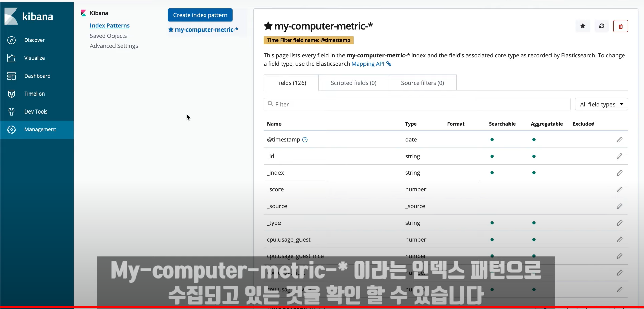The width and height of the screenshot is (644, 309).
Task: Edit the _source field pencil
Action: pyautogui.click(x=620, y=206)
